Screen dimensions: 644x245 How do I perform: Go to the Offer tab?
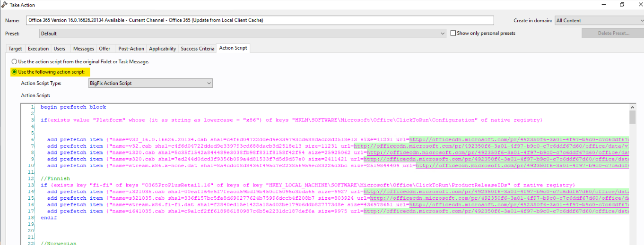pos(104,49)
